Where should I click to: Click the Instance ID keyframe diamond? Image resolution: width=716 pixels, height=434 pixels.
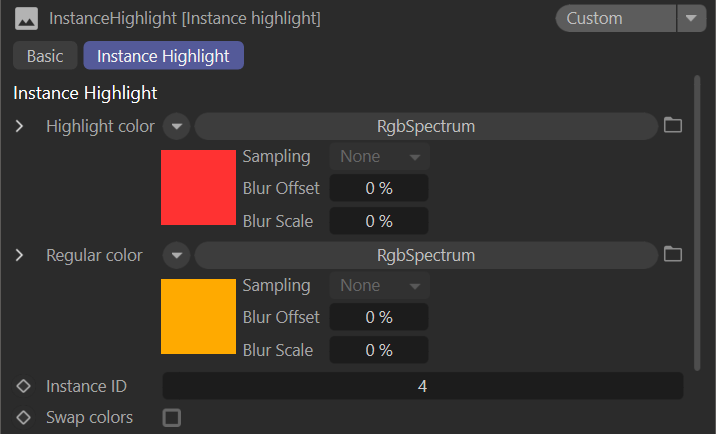coord(24,386)
